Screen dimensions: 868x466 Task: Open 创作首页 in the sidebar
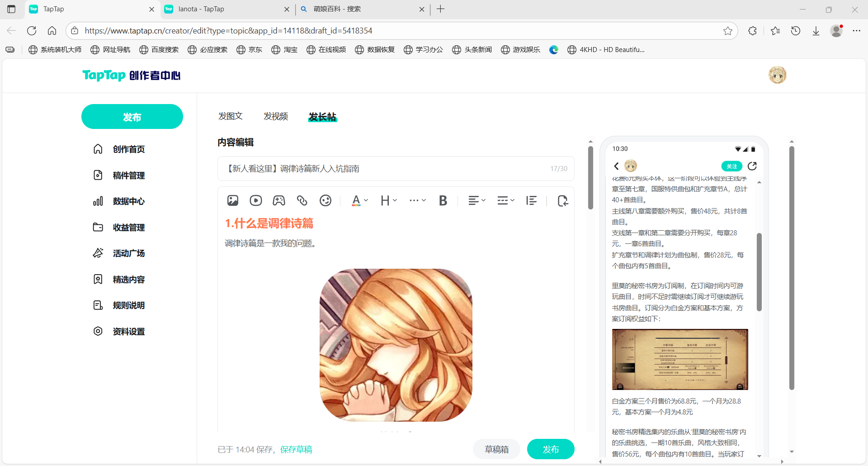click(x=119, y=149)
